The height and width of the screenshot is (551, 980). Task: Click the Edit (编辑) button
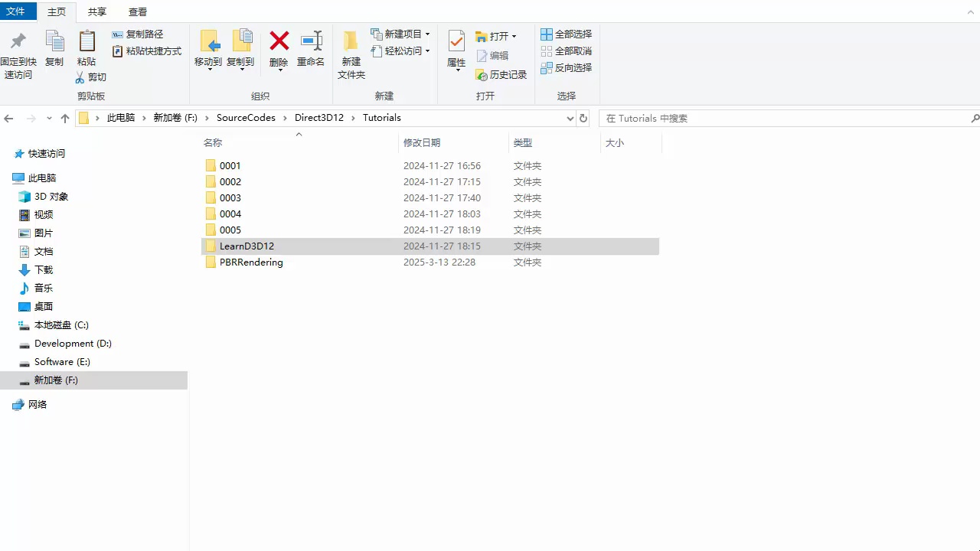click(495, 55)
